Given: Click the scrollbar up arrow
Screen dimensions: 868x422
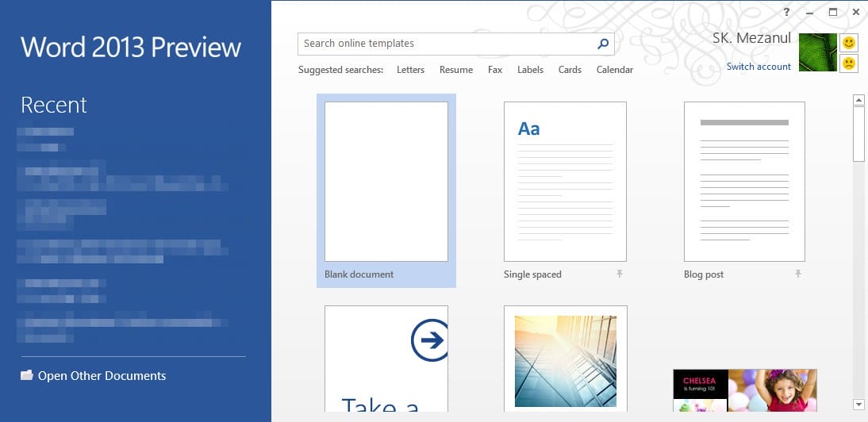Looking at the screenshot, I should click(858, 100).
